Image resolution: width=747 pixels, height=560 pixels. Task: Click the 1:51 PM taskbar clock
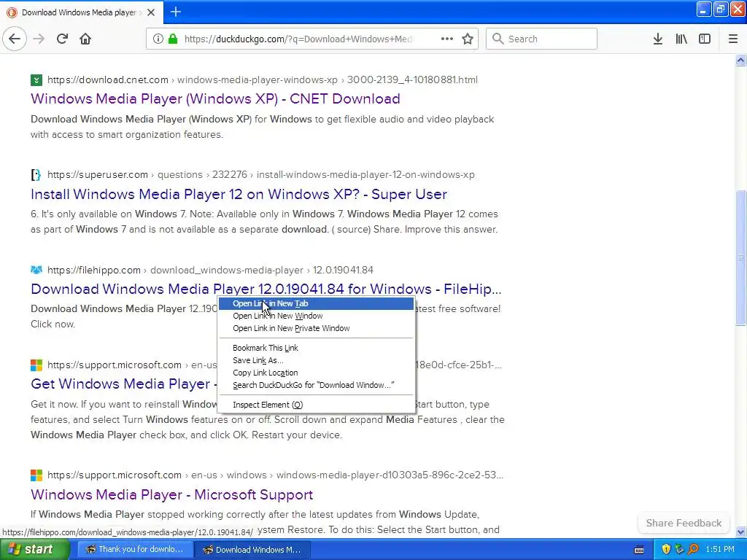coord(720,549)
